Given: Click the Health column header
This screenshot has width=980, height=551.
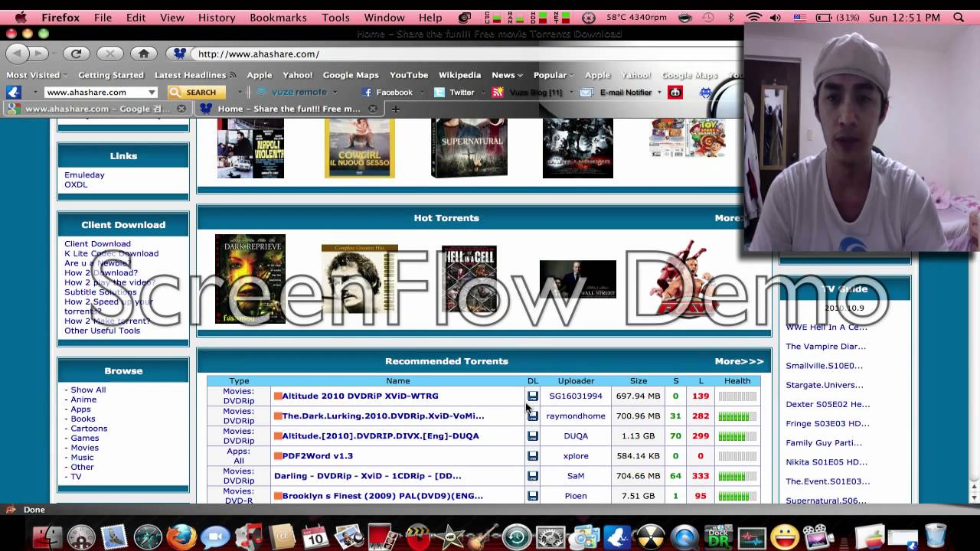Looking at the screenshot, I should click(737, 381).
